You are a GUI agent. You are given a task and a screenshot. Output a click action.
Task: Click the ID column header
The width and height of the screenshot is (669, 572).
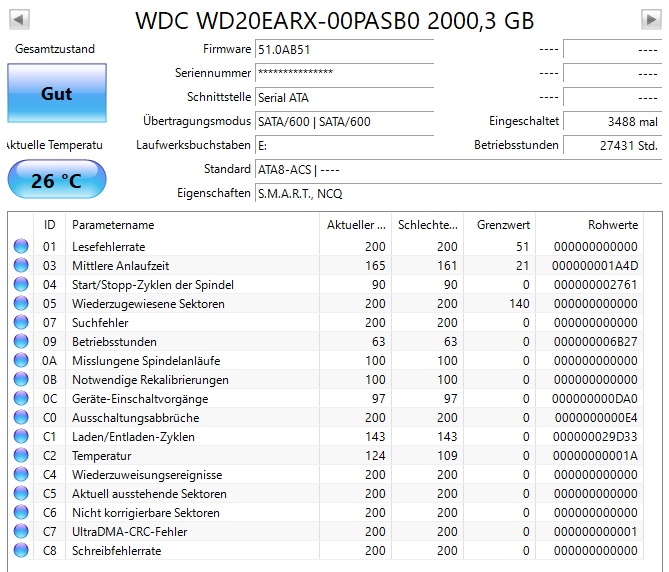coord(49,225)
